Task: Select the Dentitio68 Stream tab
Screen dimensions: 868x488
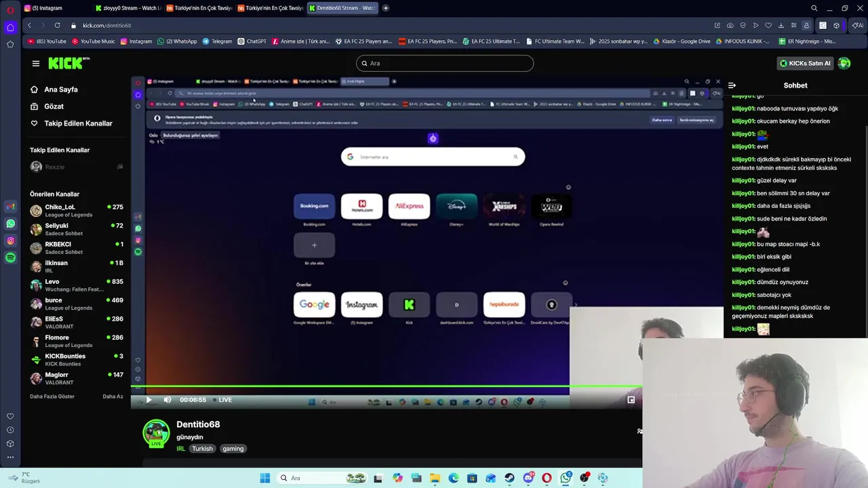Action: [341, 8]
